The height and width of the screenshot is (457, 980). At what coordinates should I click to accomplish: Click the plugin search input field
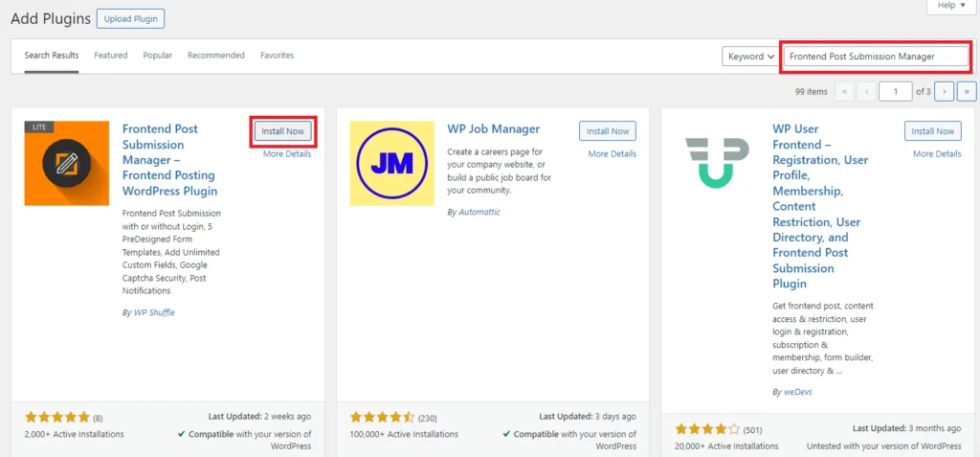877,57
